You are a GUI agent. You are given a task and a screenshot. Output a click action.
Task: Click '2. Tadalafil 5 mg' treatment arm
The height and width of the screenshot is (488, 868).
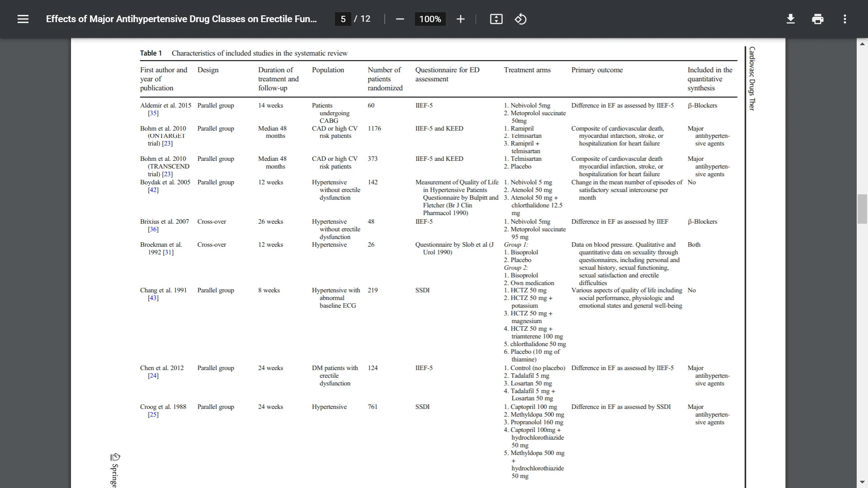pyautogui.click(x=526, y=376)
